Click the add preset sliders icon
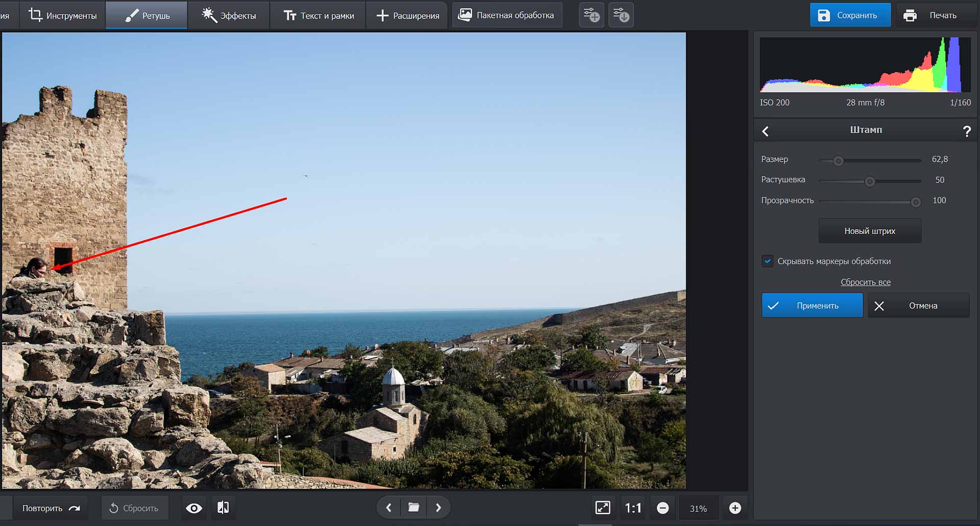The width and height of the screenshot is (980, 526). pos(592,15)
